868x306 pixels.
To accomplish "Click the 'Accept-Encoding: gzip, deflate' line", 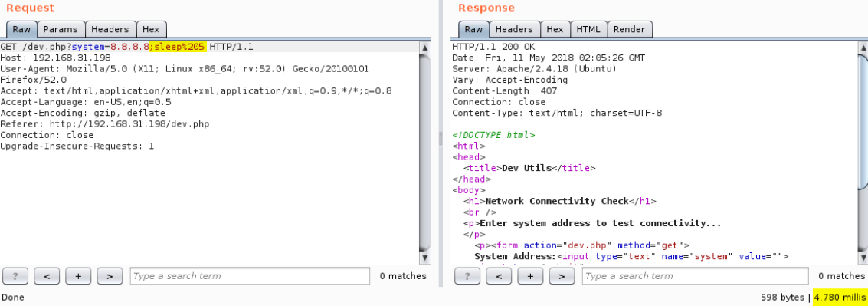I will tap(83, 113).
